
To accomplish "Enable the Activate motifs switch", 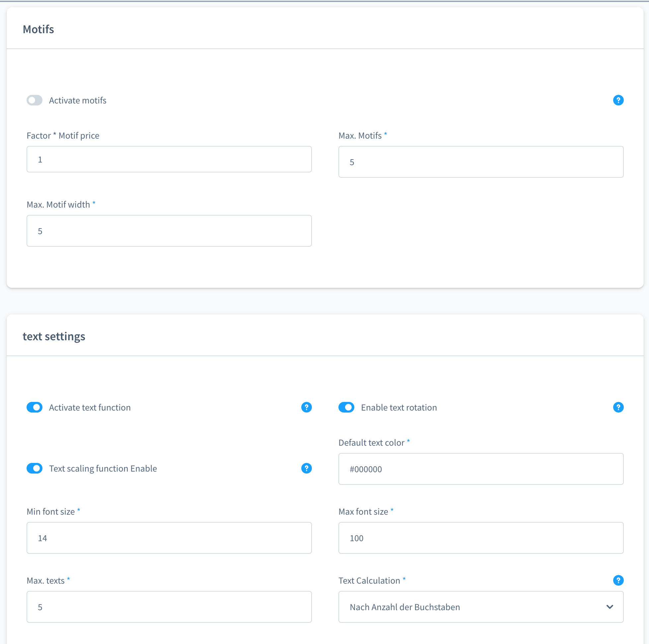I will pos(35,100).
